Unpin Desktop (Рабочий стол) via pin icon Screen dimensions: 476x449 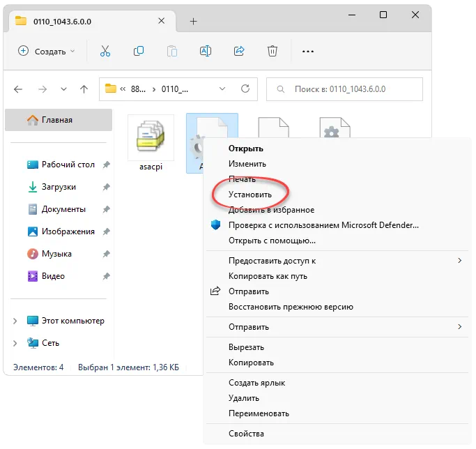click(106, 165)
